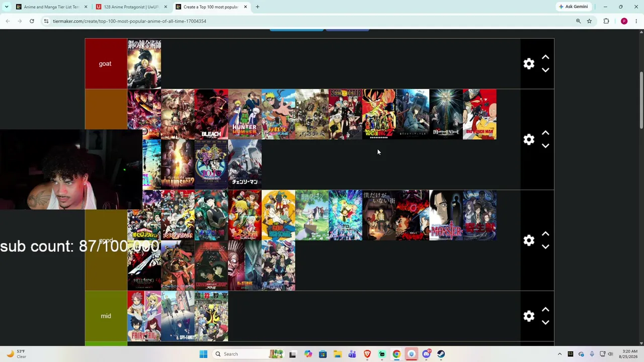Bookmark this page with the star
Screen dimensions: 644x362
[589, 21]
